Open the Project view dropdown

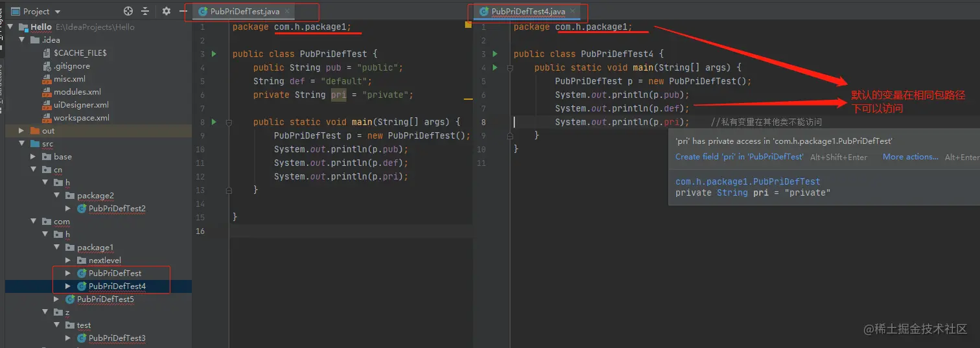[36, 11]
